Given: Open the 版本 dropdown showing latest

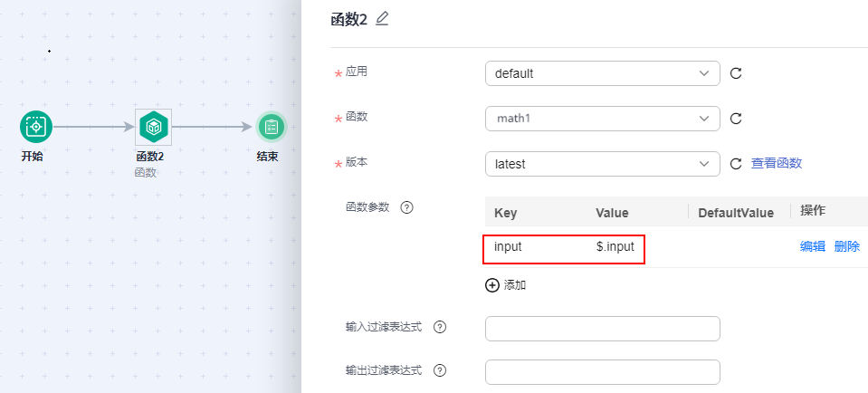Looking at the screenshot, I should pyautogui.click(x=602, y=164).
